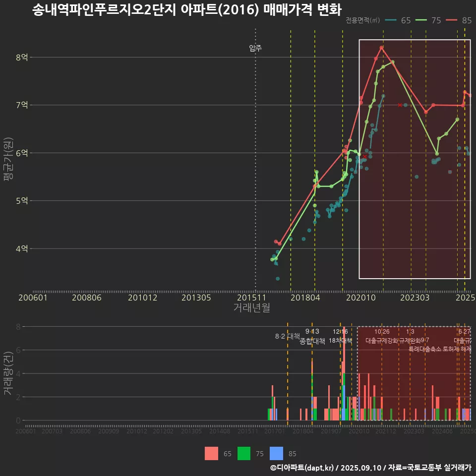Click the green 75 line's highest data point
Screen dimensions: 476x476
click(x=393, y=62)
